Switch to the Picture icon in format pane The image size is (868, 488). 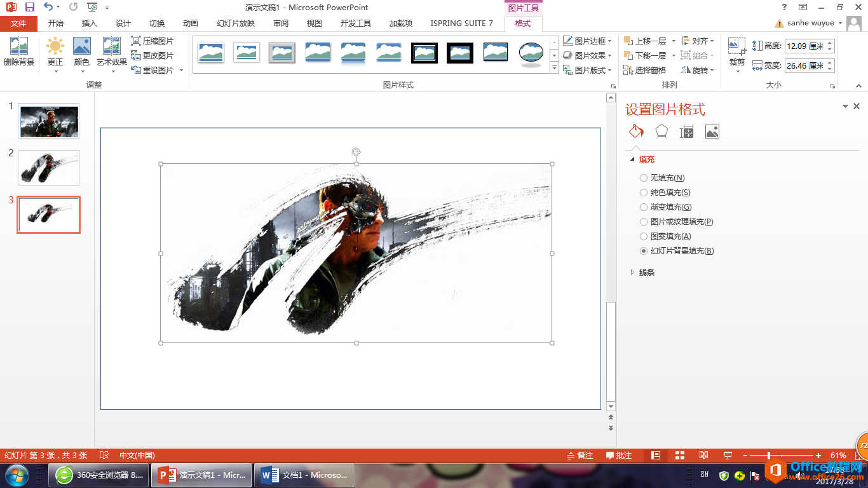[x=712, y=132]
